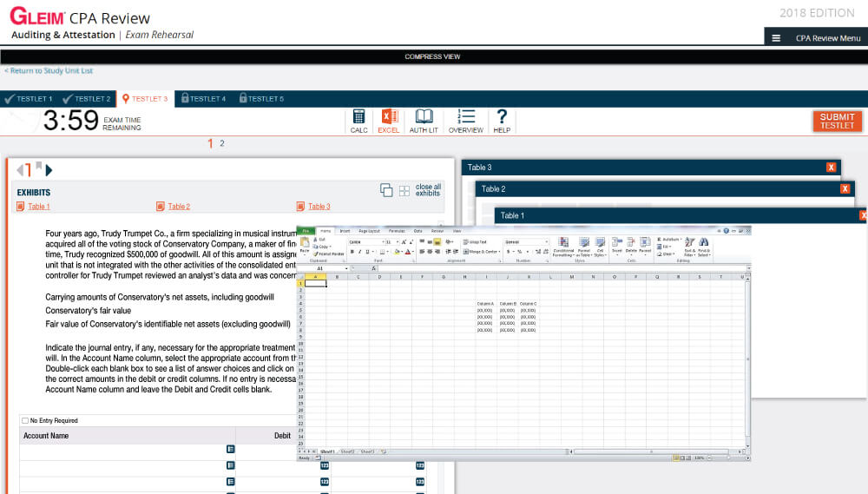Flag this question with the flag icon
The image size is (868, 494).
pos(39,166)
